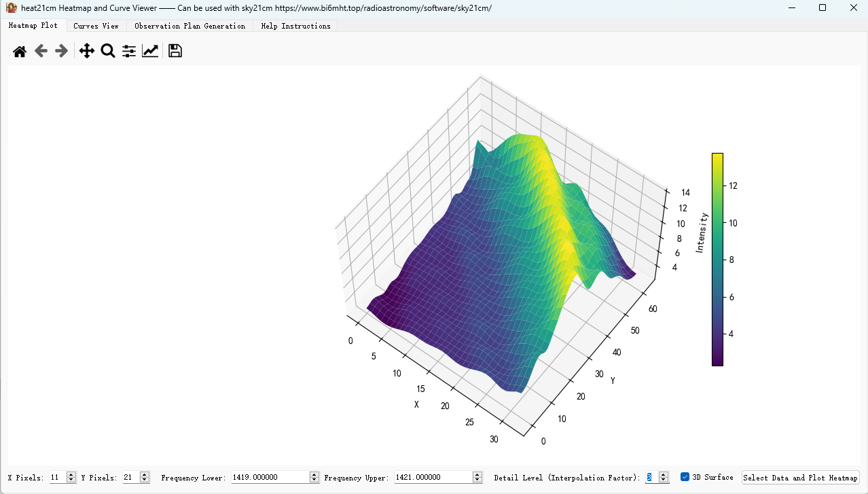Uncheck the 3D Surface checkbox

point(685,477)
